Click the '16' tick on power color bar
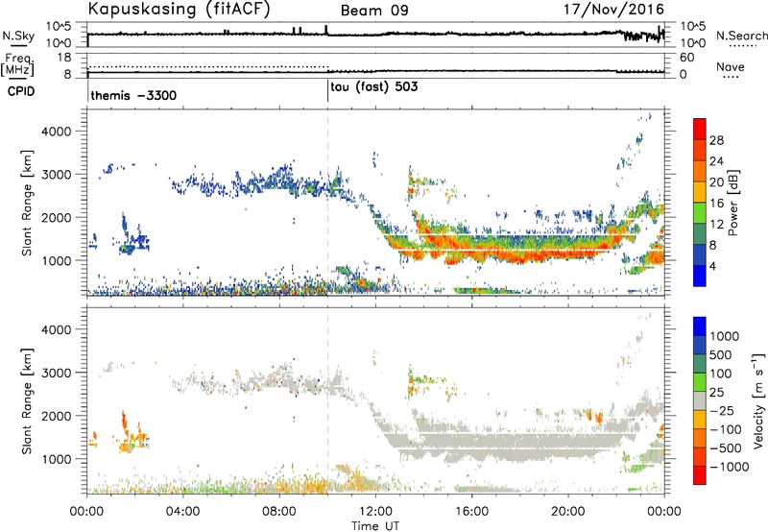The image size is (768, 532). 716,204
